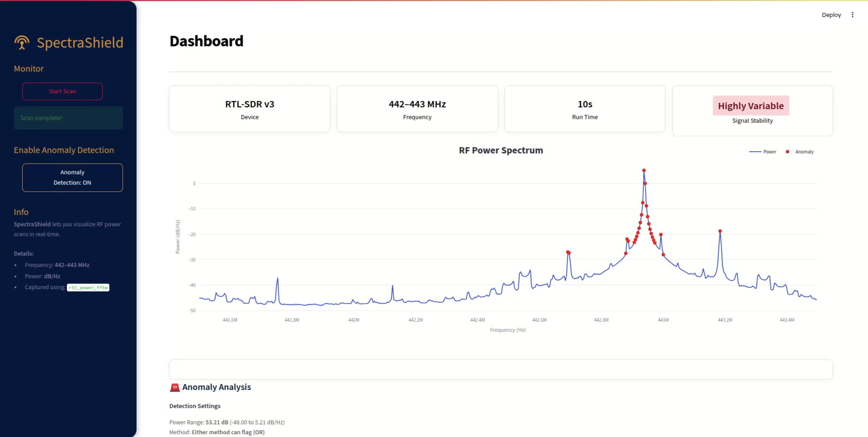Click the empty panel below the chart

[x=501, y=369]
